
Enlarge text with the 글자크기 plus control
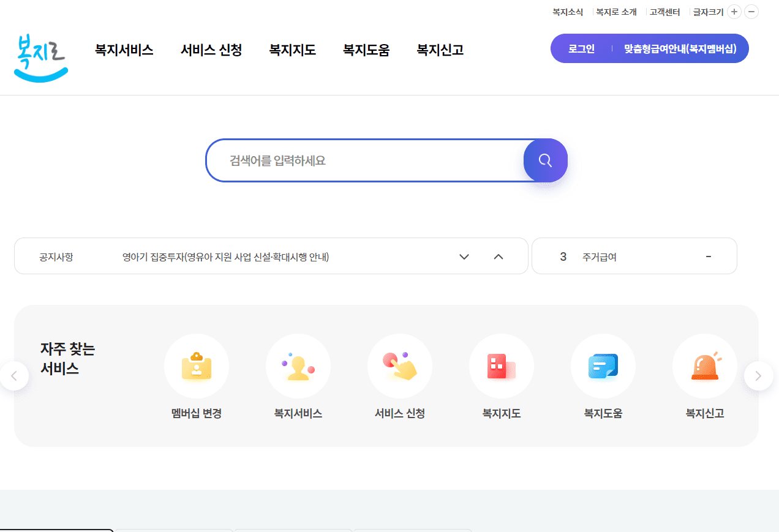[x=734, y=12]
